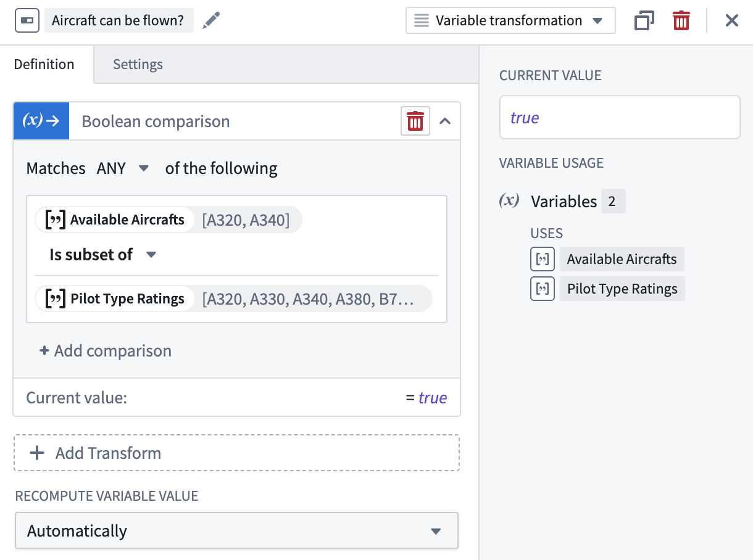Delete the Boolean comparison transform
Viewport: 753px width, 560px height.
(415, 121)
